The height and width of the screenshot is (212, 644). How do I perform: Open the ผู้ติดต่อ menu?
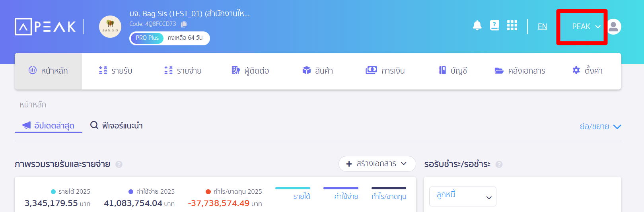click(x=250, y=71)
